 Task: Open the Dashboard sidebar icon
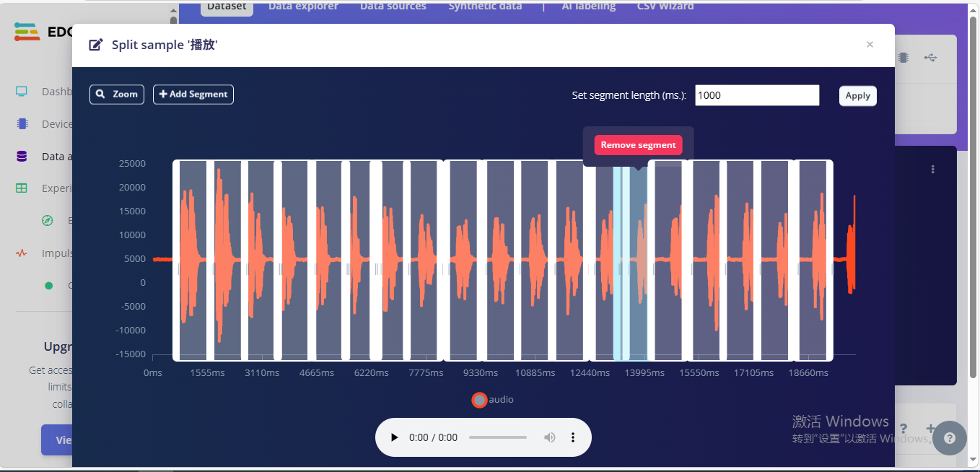(x=22, y=92)
